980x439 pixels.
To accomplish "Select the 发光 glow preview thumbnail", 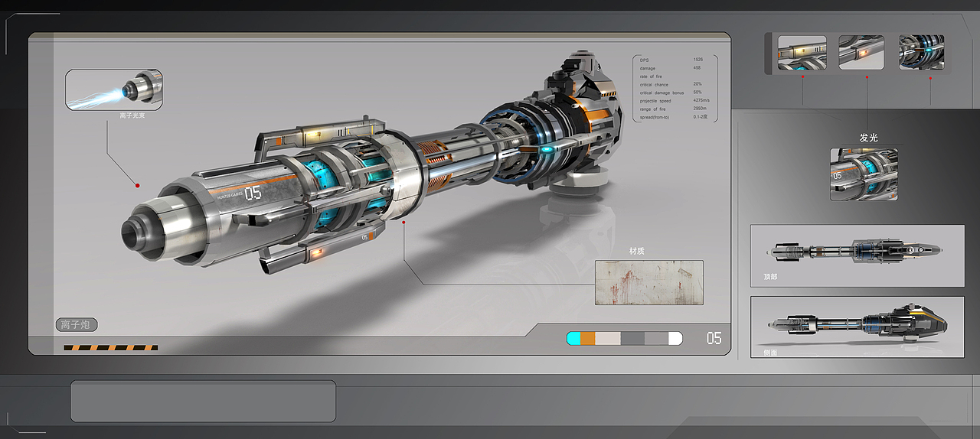I will (x=864, y=174).
